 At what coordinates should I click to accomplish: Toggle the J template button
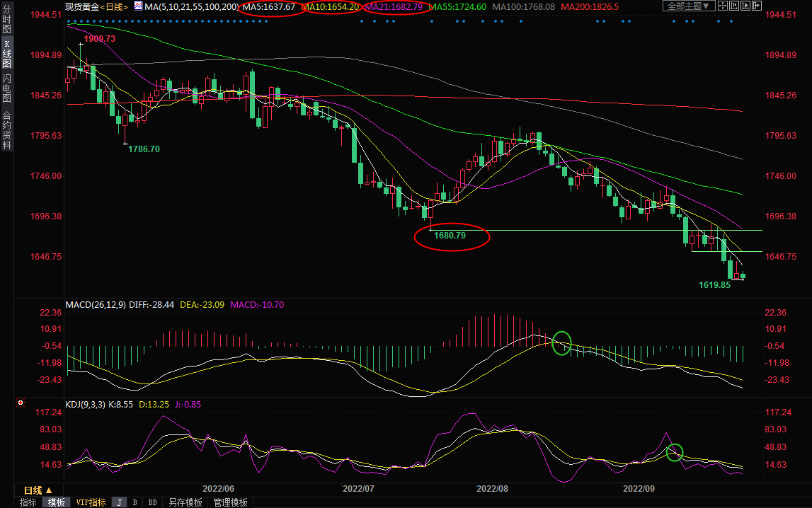click(x=119, y=502)
